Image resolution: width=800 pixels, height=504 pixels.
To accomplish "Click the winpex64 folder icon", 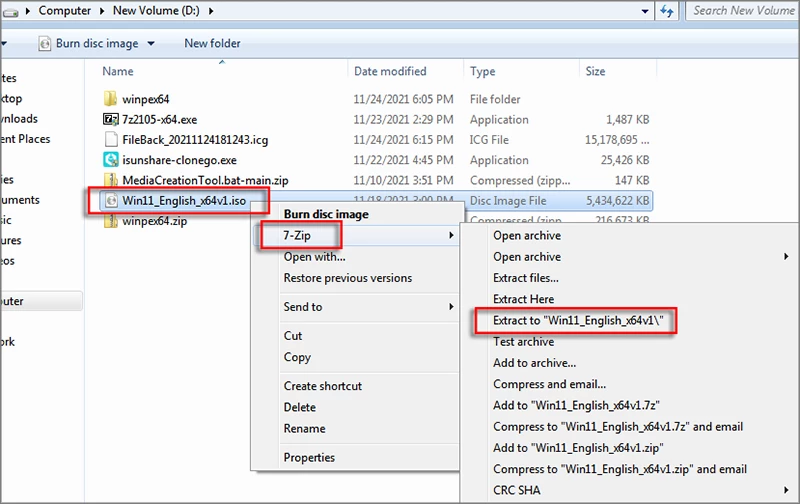I will point(110,99).
